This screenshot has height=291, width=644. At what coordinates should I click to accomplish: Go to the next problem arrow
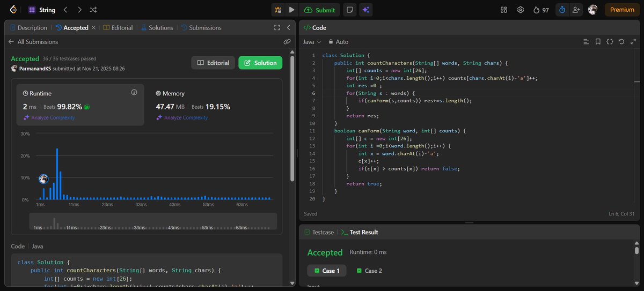pos(79,10)
